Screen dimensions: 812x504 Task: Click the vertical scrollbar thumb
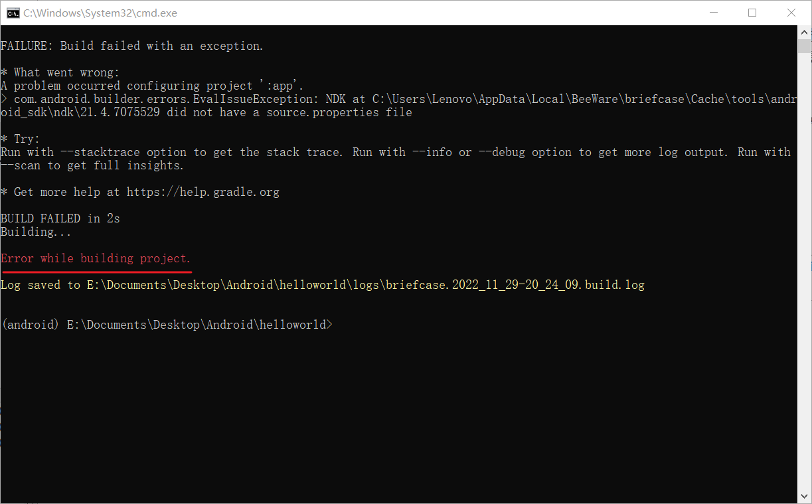click(804, 46)
